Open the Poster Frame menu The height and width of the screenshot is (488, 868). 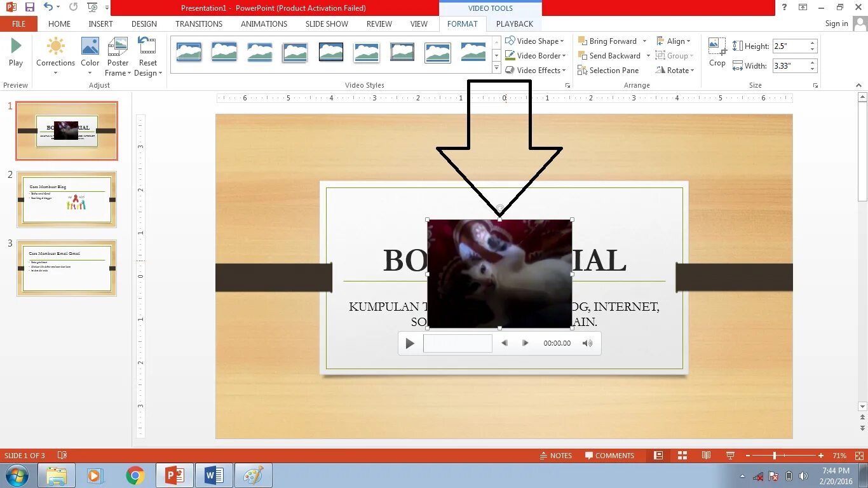pyautogui.click(x=118, y=57)
